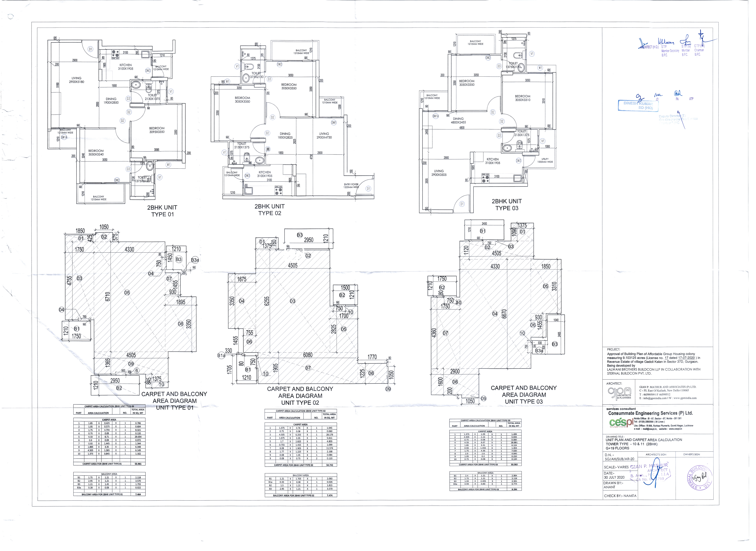Click the D1 door tag in Unit Type 03
756x551 pixels.
(x=462, y=204)
